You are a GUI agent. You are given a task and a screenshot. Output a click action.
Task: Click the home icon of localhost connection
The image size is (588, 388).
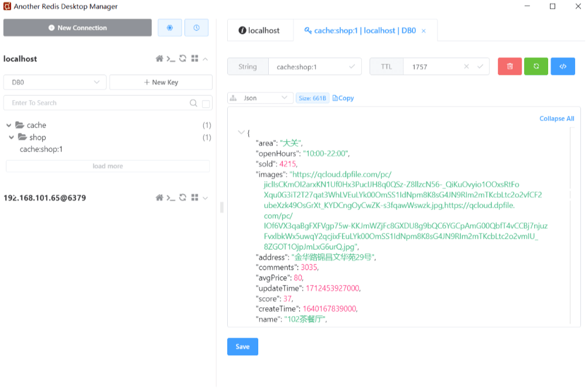click(159, 59)
